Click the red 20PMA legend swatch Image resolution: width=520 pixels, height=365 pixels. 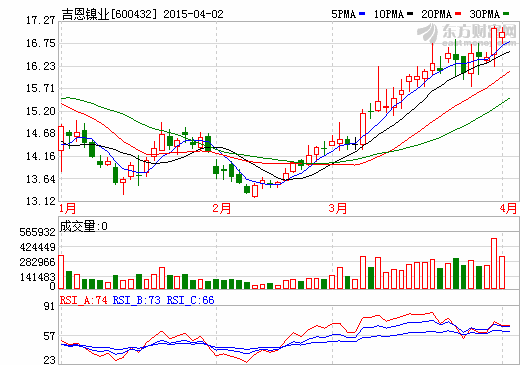coord(458,14)
